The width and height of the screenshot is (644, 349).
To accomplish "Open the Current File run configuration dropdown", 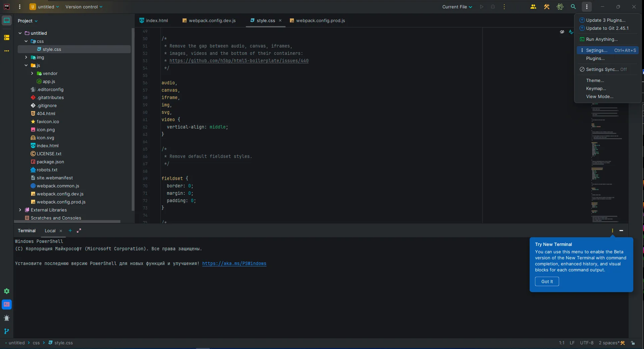I will point(457,7).
